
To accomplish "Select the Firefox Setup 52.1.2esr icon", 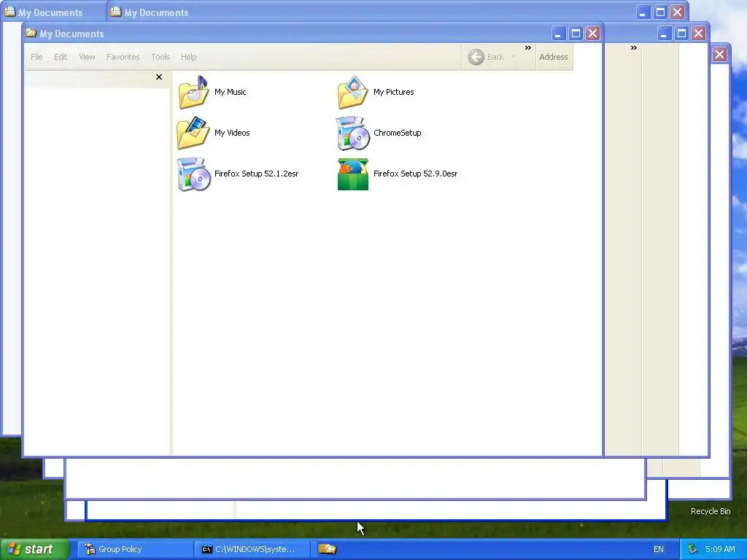I will click(x=193, y=174).
